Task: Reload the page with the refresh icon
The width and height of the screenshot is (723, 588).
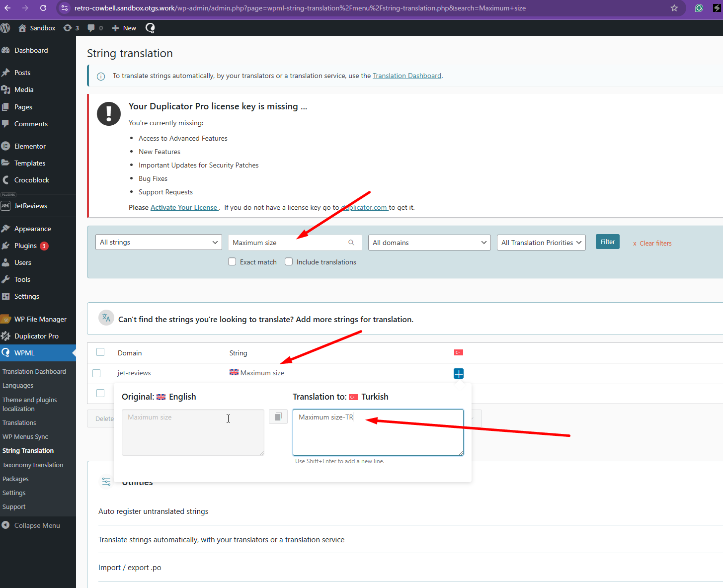Action: 43,8
